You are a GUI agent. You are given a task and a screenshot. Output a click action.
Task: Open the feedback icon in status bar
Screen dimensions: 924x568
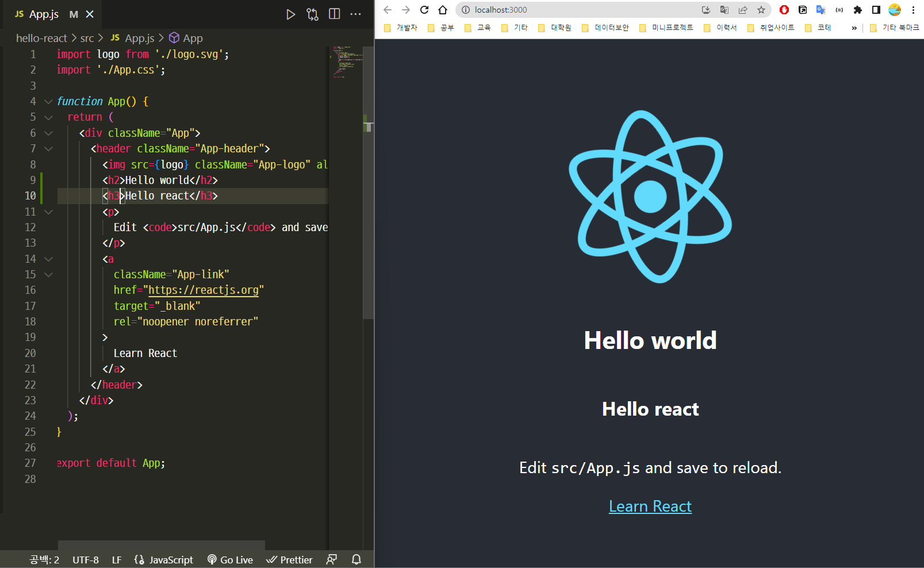click(x=332, y=560)
